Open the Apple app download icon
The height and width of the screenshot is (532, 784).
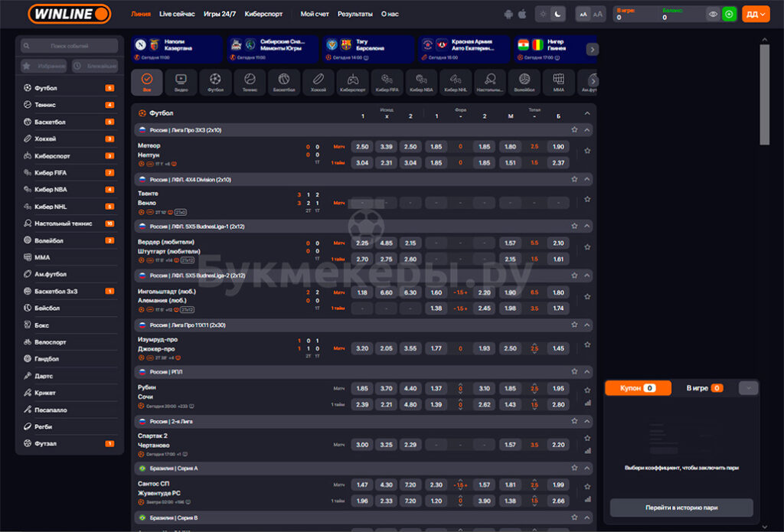522,14
